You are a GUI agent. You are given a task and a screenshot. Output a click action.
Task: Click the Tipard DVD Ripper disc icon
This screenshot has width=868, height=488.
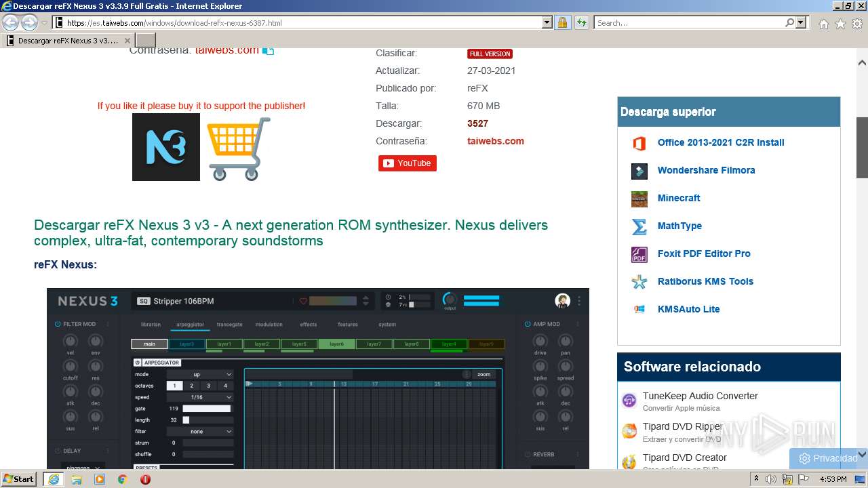click(630, 431)
